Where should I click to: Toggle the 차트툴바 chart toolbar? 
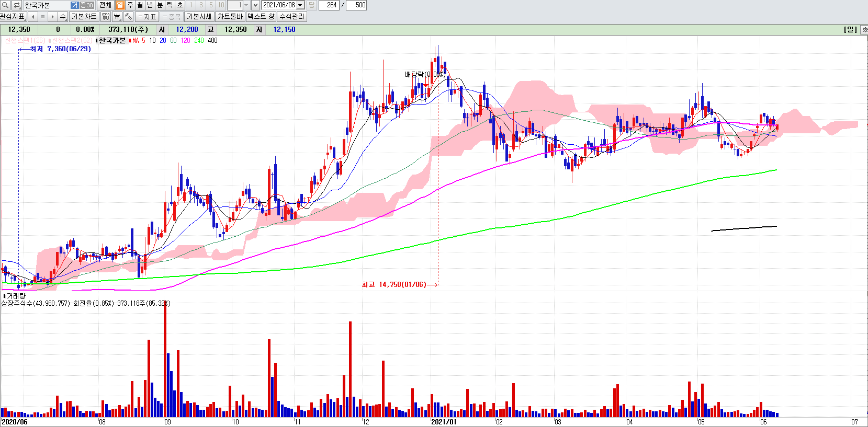click(230, 17)
